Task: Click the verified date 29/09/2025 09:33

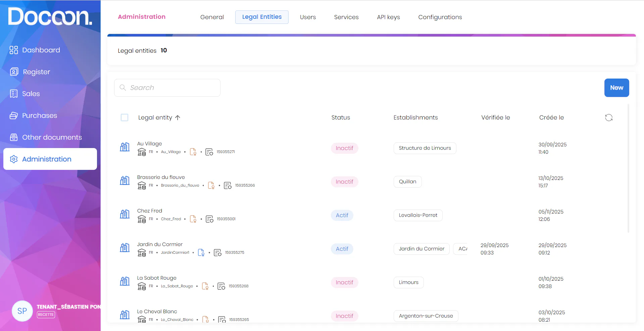Action: [494, 249]
